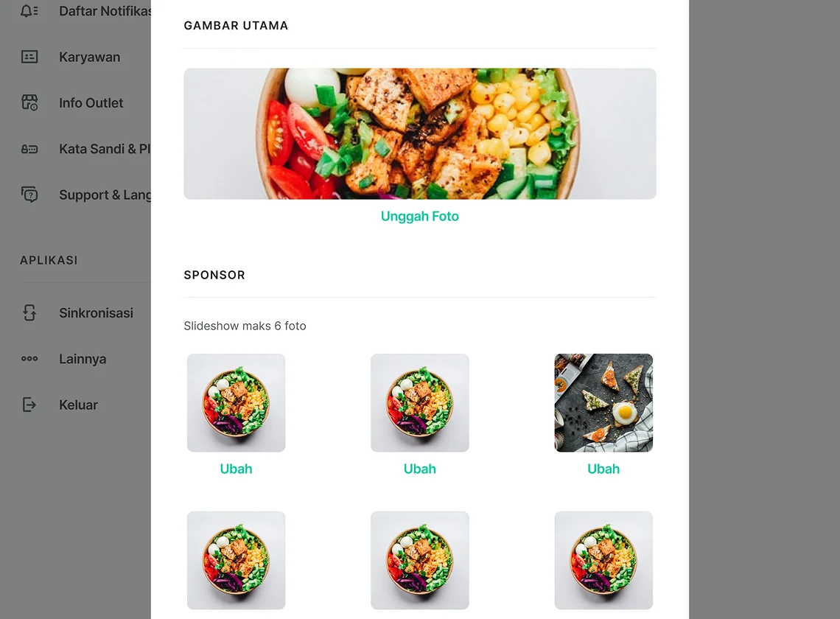Click the bell icon for Daftar Notifikasi
This screenshot has width=840, height=619.
pyautogui.click(x=29, y=11)
